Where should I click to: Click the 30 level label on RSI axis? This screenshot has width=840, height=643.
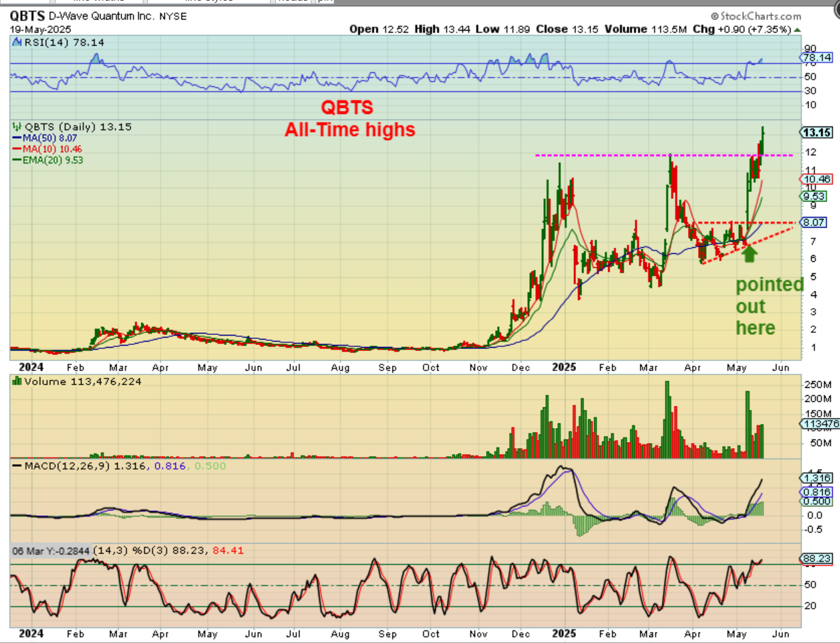(x=811, y=91)
